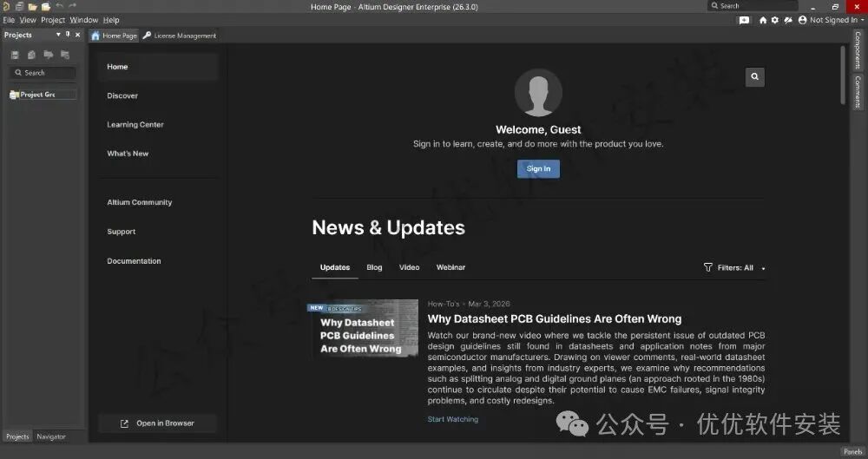
Task: Click the Welcome, Guest heading text
Action: (x=538, y=129)
